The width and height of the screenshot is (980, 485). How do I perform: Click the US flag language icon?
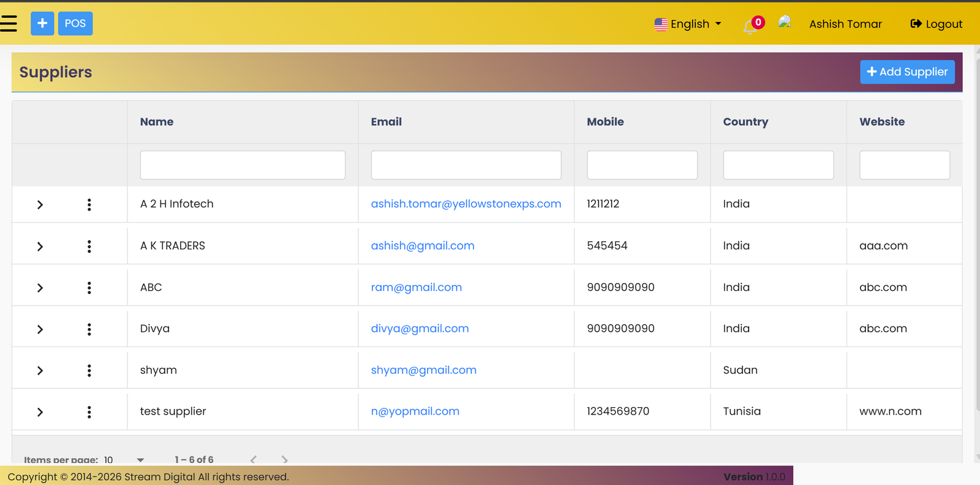pos(661,24)
